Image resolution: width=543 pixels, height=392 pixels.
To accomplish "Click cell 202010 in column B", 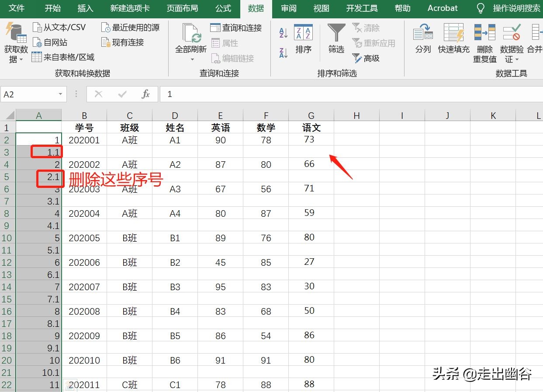I will tap(84, 360).
